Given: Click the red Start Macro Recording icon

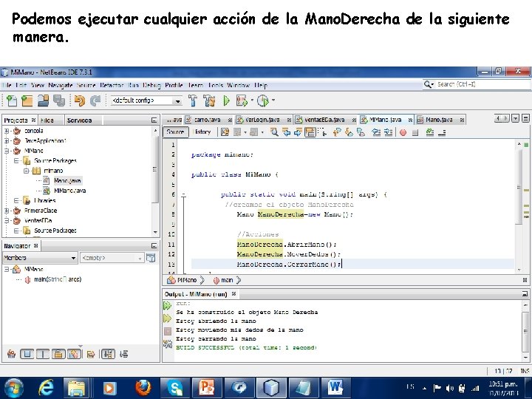Looking at the screenshot, I should click(x=403, y=132).
